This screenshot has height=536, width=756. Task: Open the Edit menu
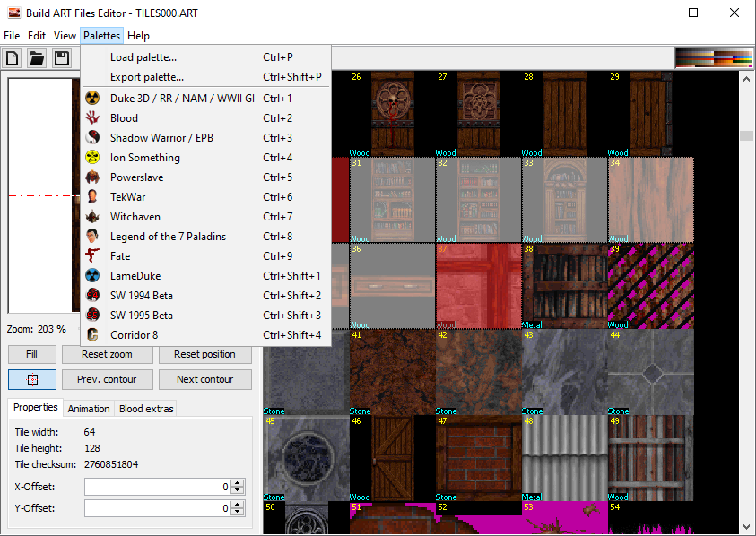tap(37, 36)
